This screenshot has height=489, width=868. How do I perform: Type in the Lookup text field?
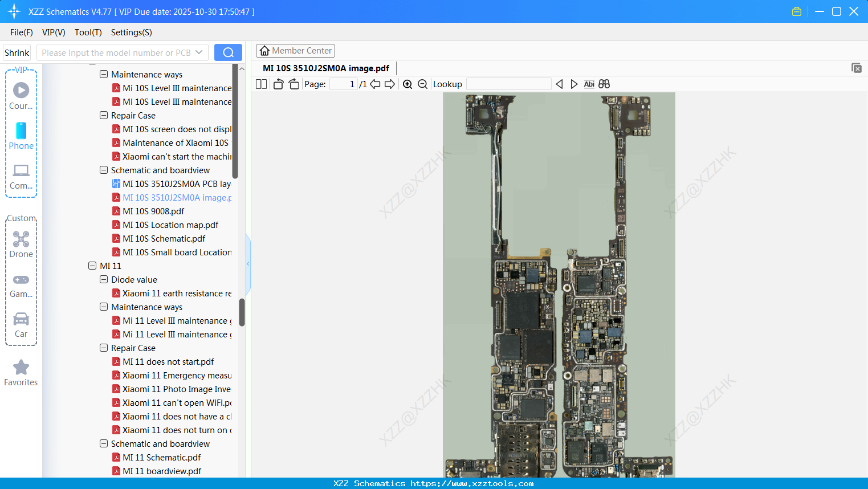(x=509, y=84)
